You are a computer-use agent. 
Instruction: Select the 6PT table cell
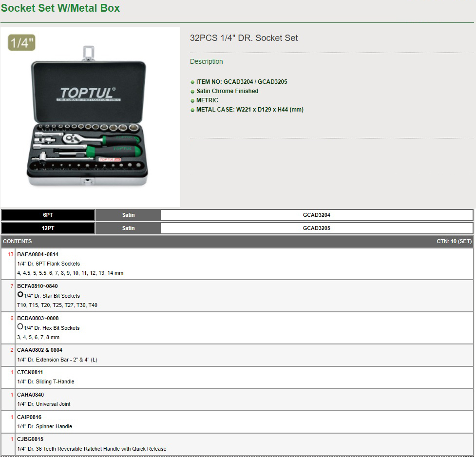tap(48, 215)
